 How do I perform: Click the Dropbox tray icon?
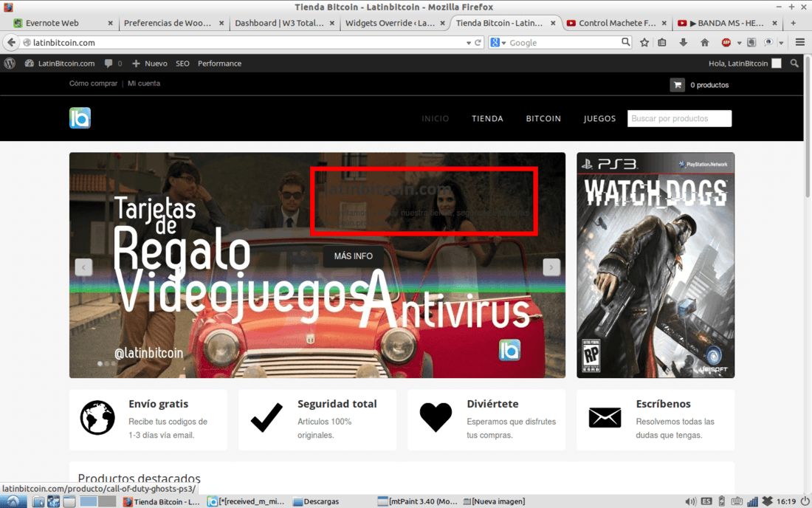[768, 501]
